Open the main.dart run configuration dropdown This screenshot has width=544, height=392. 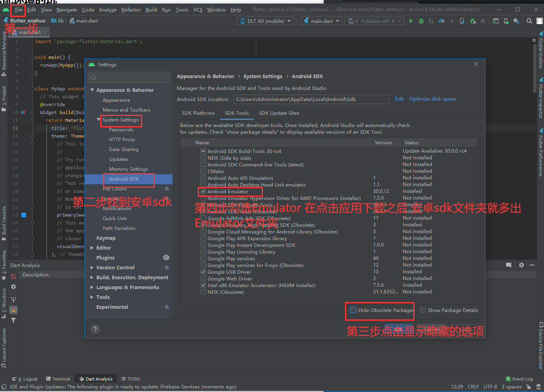pyautogui.click(x=321, y=21)
